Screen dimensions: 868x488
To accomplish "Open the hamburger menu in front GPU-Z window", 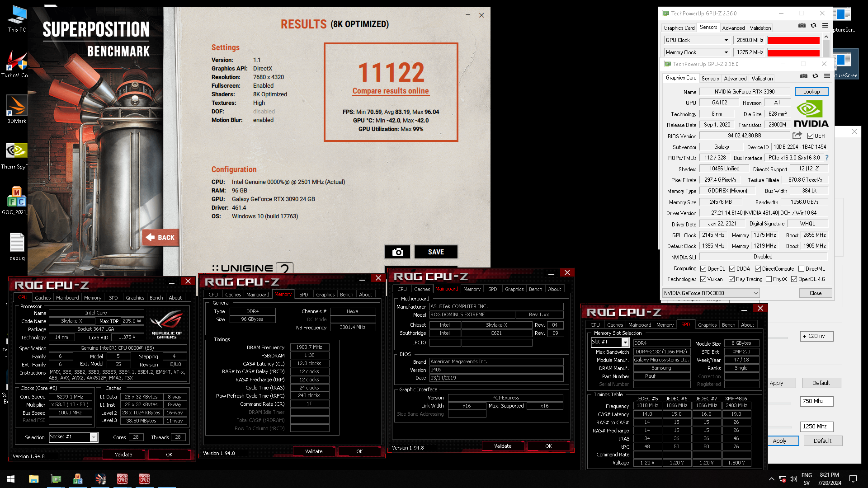I will 827,76.
